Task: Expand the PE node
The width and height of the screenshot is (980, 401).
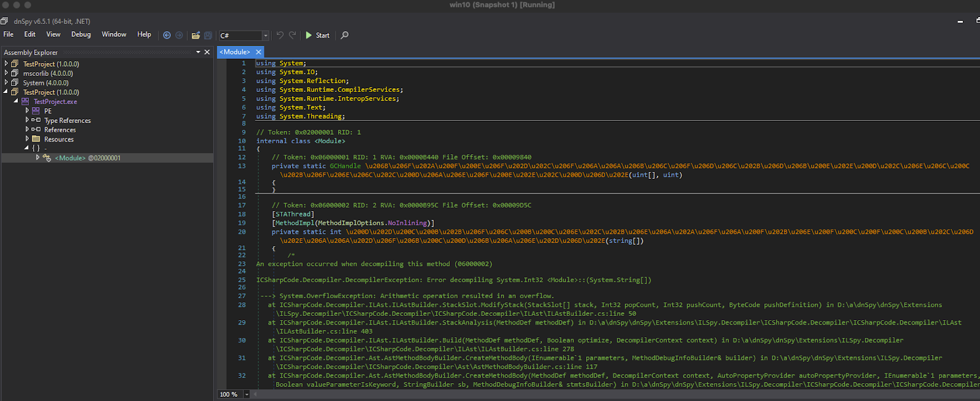Action: pyautogui.click(x=27, y=111)
